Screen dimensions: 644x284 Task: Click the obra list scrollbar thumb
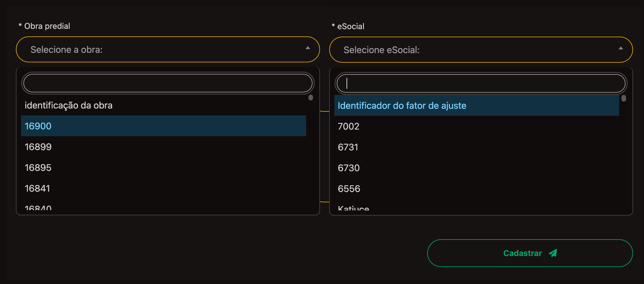[311, 98]
